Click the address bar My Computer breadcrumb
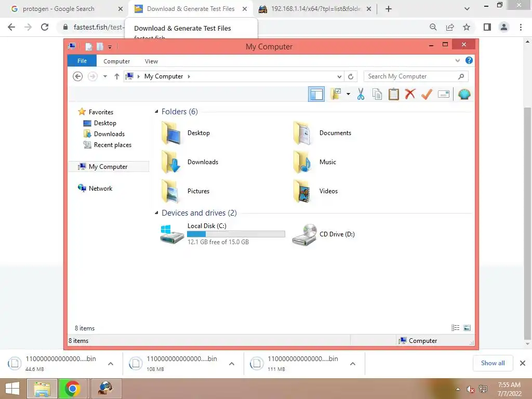Image resolution: width=532 pixels, height=399 pixels. pos(164,76)
